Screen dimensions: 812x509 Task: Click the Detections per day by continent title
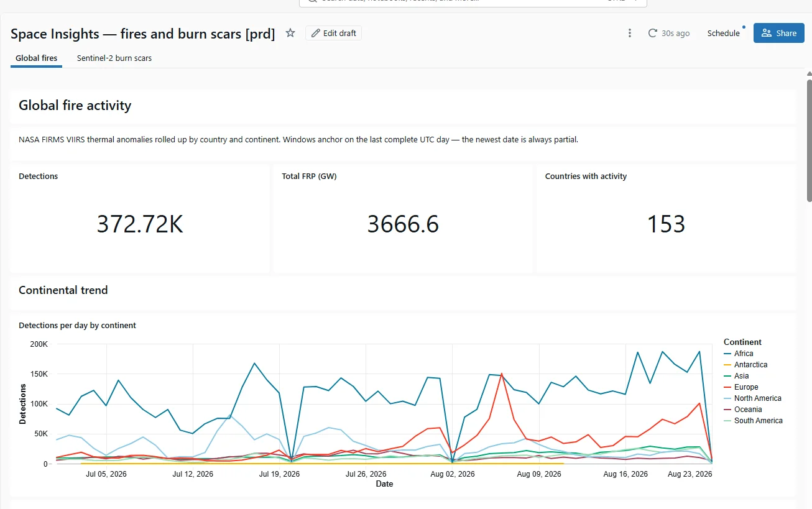(77, 325)
